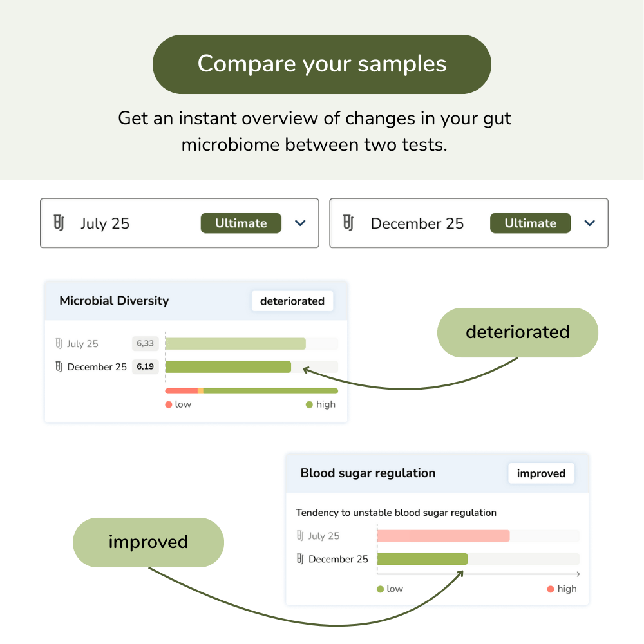Click the green low legend dot under Blood sugar
The width and height of the screenshot is (644, 644).
(x=381, y=589)
